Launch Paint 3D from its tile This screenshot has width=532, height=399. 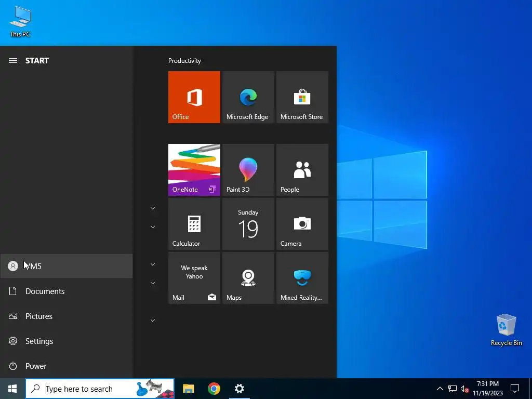248,170
